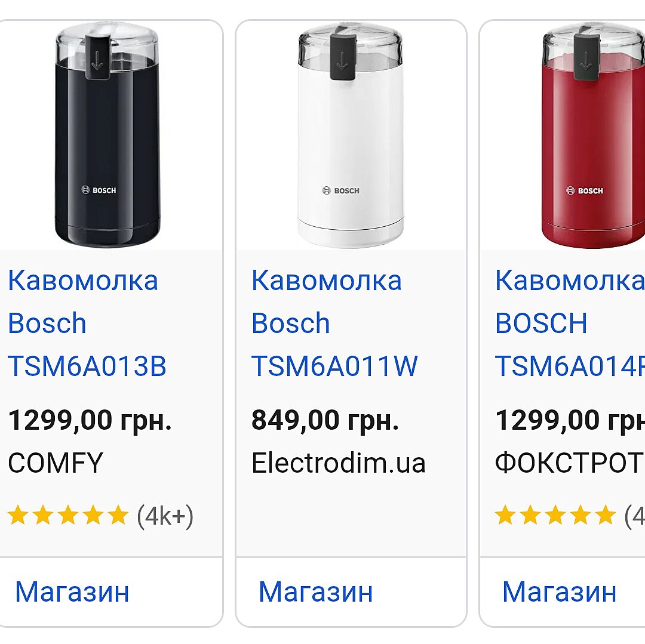Click the 849,00 грн. price
The image size is (645, 644).
pos(325,420)
